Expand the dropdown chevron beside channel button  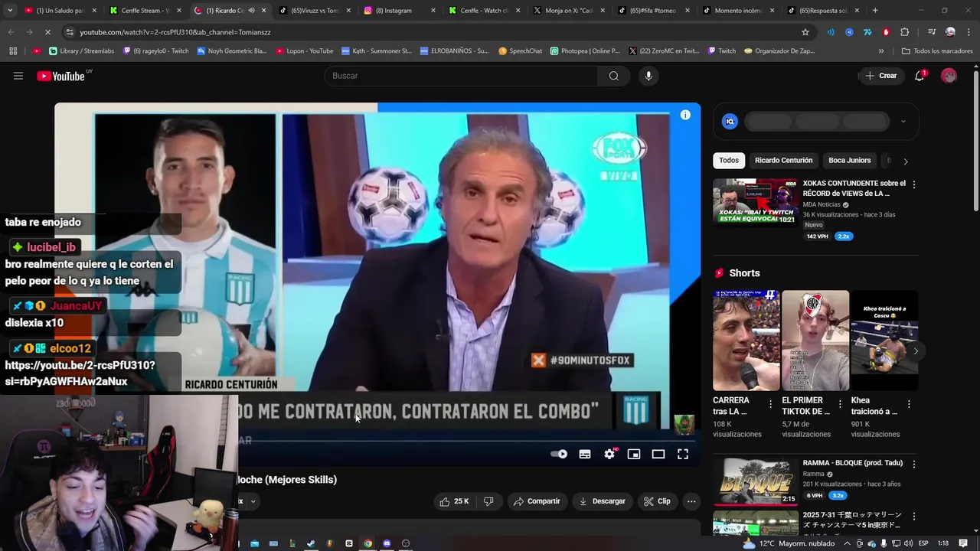pos(253,502)
